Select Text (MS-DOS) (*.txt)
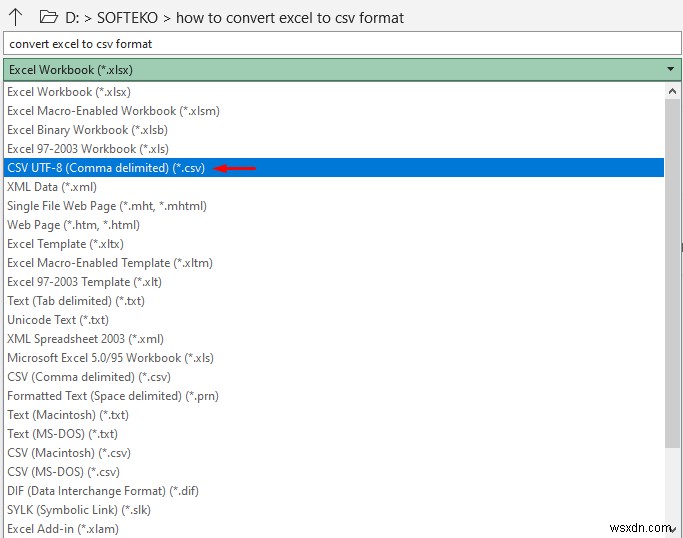683x538 pixels. (334, 434)
